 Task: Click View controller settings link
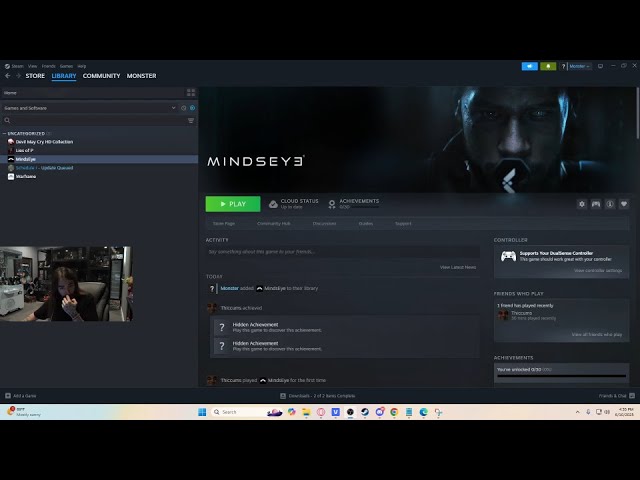[598, 271]
